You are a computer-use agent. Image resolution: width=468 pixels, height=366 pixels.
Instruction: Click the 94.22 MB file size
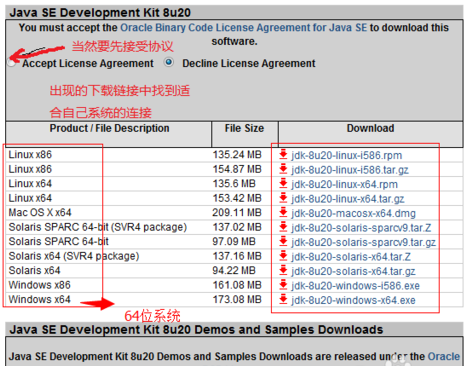(234, 270)
